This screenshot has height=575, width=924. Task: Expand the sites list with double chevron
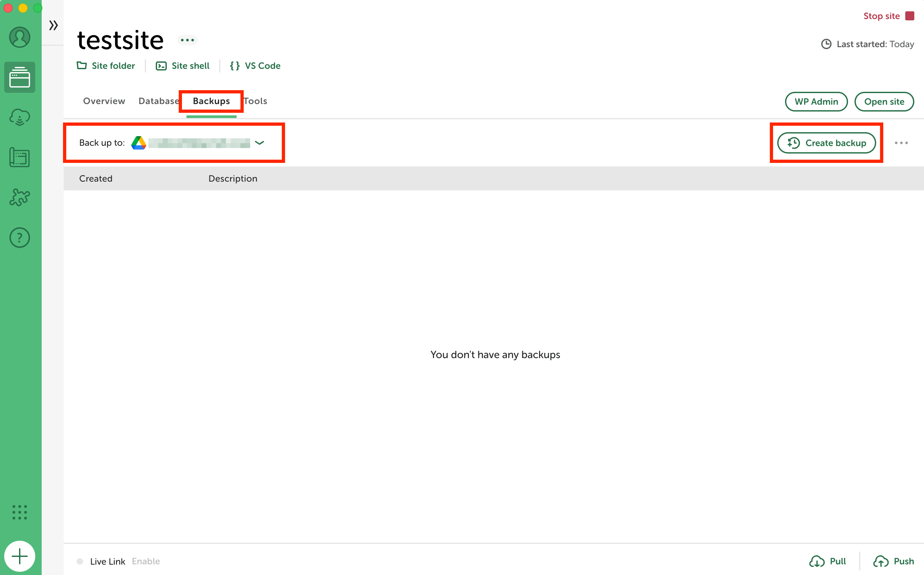[54, 26]
